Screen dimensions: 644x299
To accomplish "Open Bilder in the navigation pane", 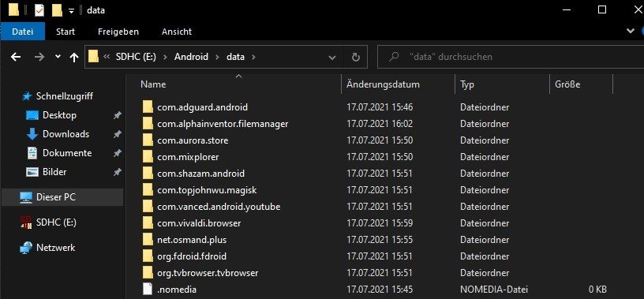I will coord(54,172).
